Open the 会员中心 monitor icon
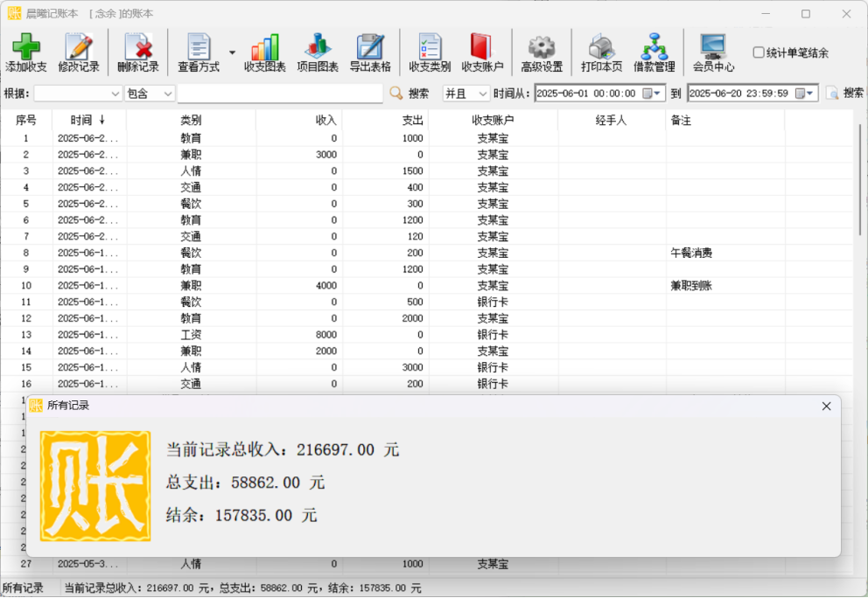868x598 pixels. [713, 46]
